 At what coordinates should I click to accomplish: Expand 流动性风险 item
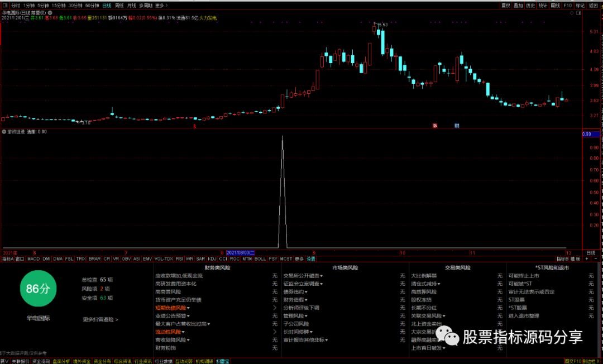(170, 332)
